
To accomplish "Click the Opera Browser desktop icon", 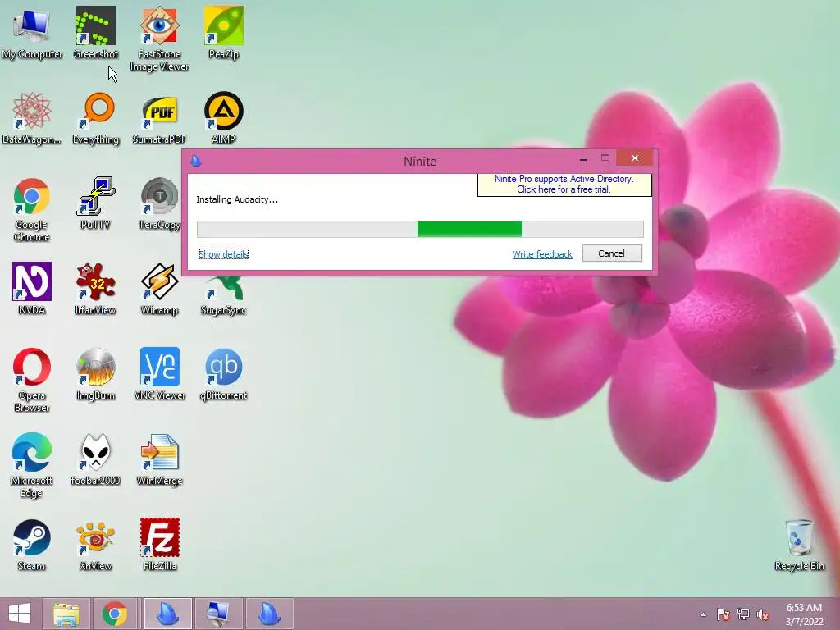I will [x=32, y=381].
